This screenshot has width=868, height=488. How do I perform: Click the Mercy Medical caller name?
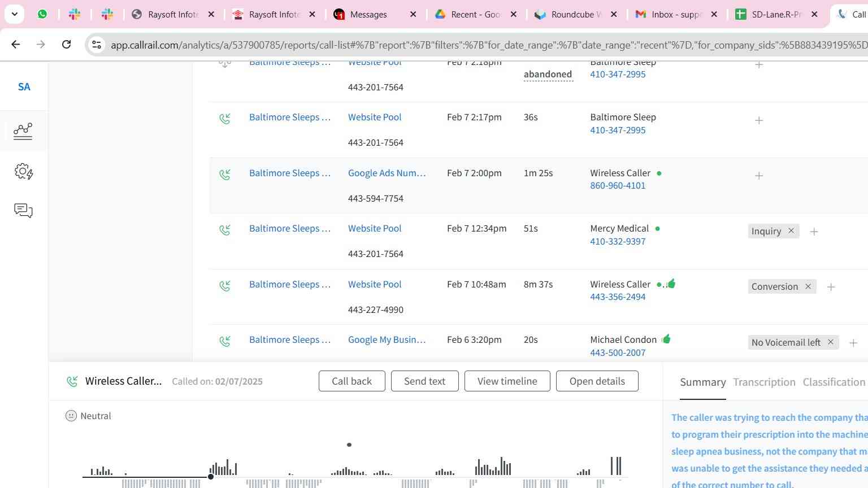click(619, 228)
